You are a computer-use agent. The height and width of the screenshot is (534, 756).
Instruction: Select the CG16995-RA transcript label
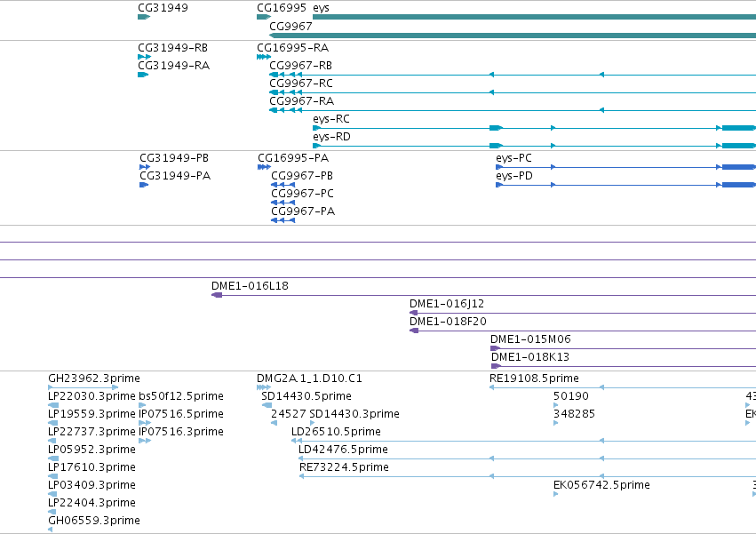coord(292,48)
